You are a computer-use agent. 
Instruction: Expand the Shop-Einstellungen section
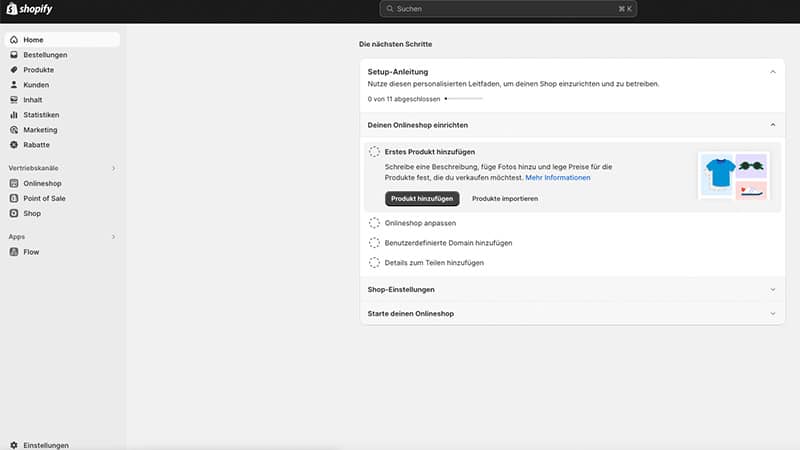click(x=572, y=289)
